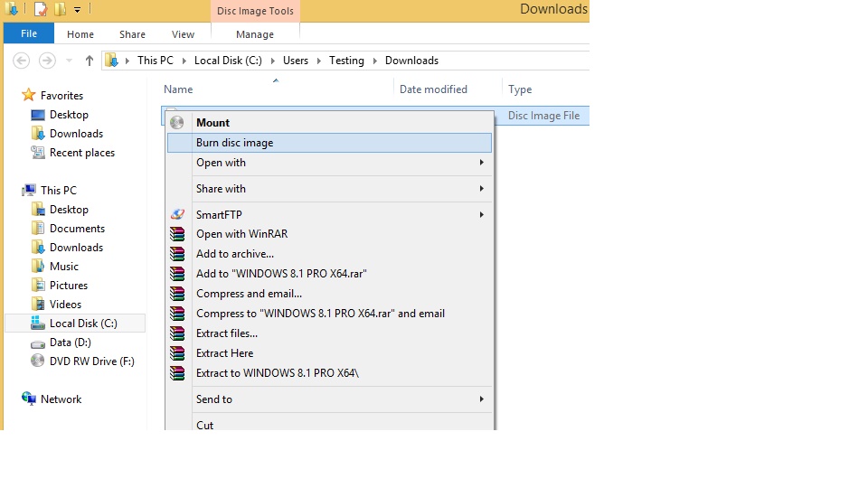
Task: Go up one folder level
Action: (x=90, y=61)
